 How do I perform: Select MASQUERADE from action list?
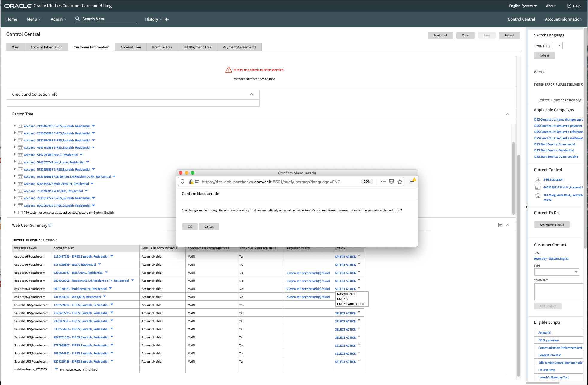point(346,294)
